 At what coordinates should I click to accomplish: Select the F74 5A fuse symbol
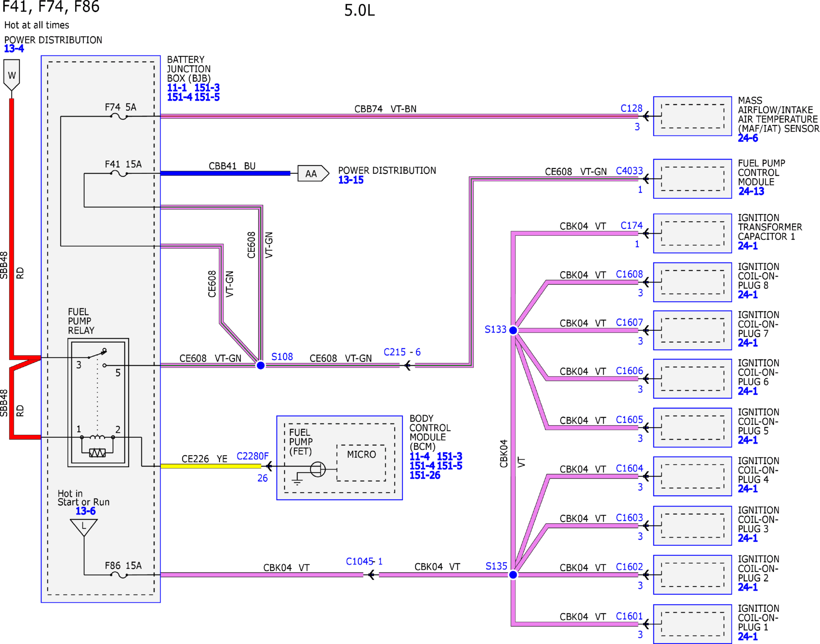(x=119, y=117)
